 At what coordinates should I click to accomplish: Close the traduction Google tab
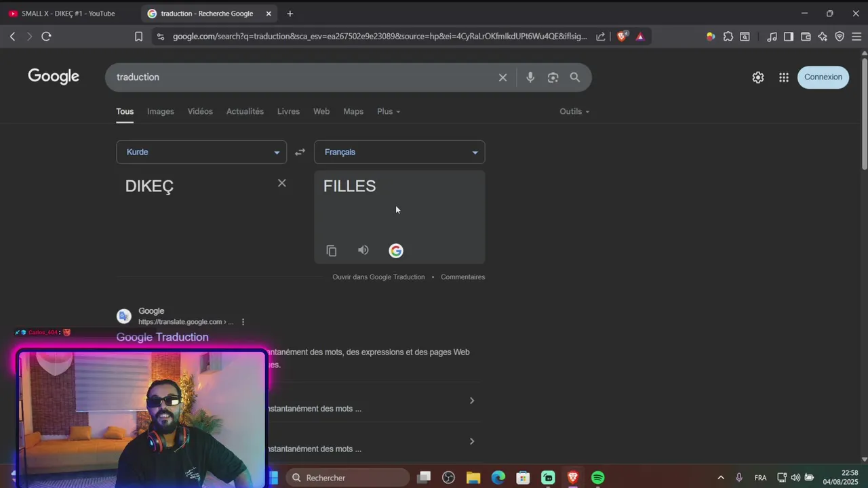pos(269,14)
